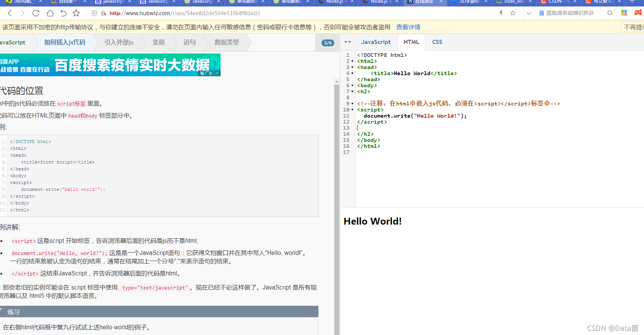Close the 360导航 browser tab
Image resolution: width=644 pixels, height=335 pixels.
[40, 2]
